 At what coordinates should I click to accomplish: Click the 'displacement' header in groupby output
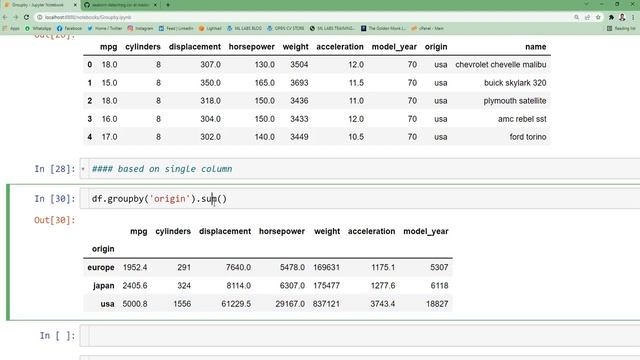coord(225,231)
